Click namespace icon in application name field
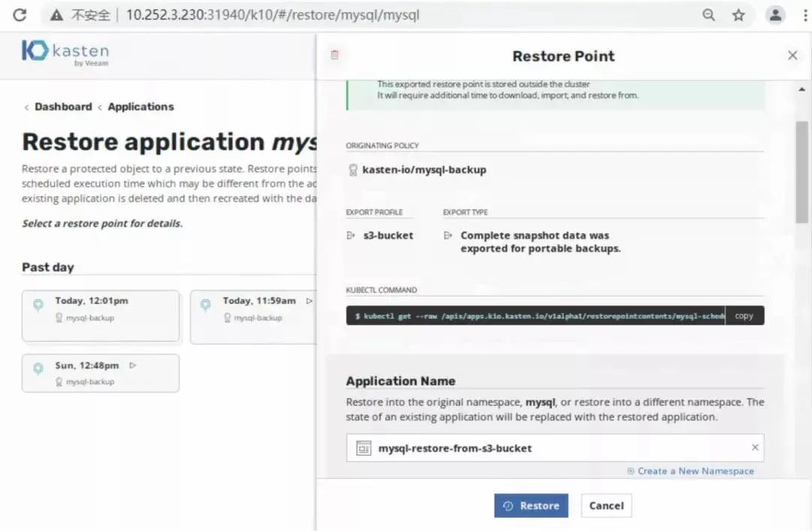 click(x=364, y=448)
